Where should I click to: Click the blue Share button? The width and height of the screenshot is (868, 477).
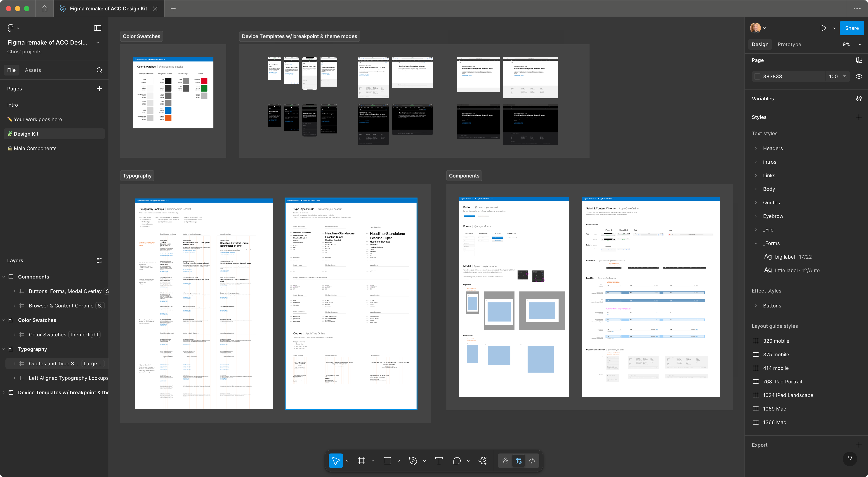[x=851, y=28]
